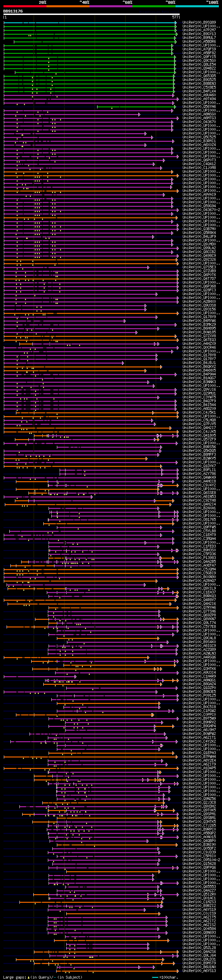Select hit label UniRef100_A5BDR6
Image resolution: width=222 pixels, height=980 pixels.
(x=199, y=42)
